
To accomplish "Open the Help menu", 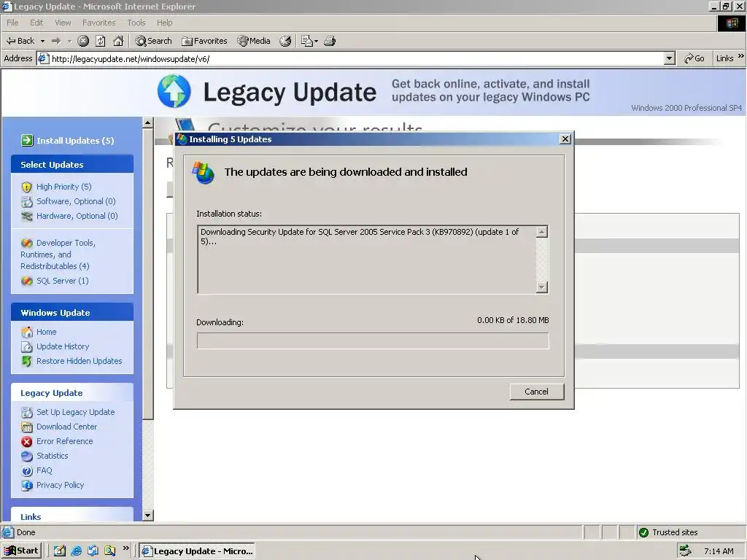I will [x=164, y=23].
